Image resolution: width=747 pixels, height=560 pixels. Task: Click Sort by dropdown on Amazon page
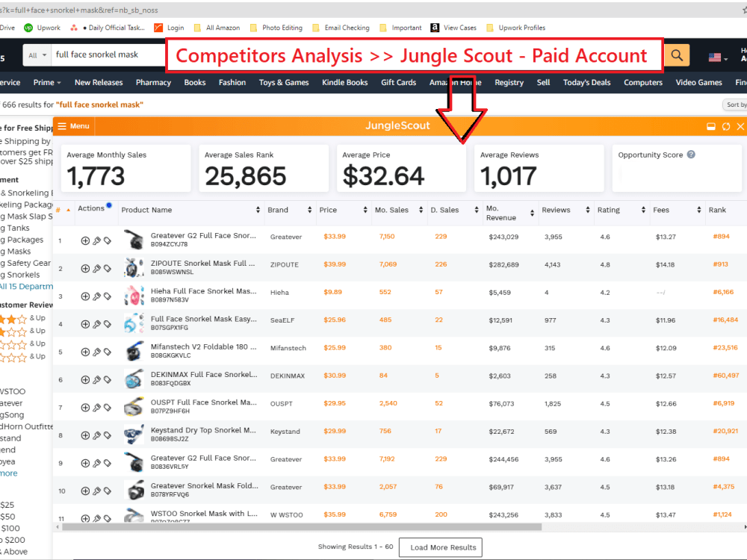point(735,105)
